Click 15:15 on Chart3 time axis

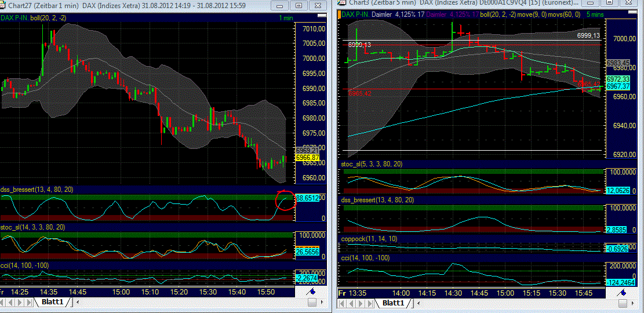point(532,293)
